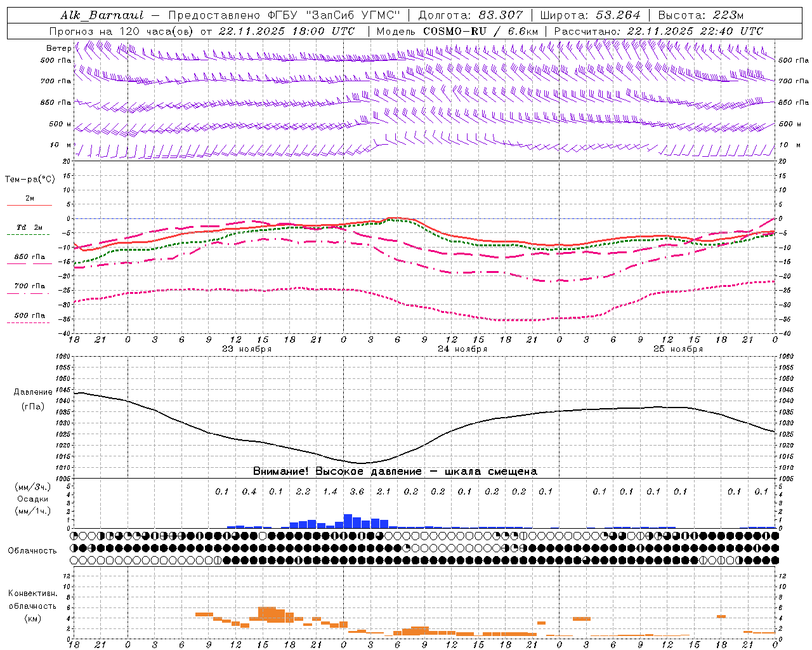
Task: Select the Широта: 53.264 value
Action: pyautogui.click(x=590, y=15)
